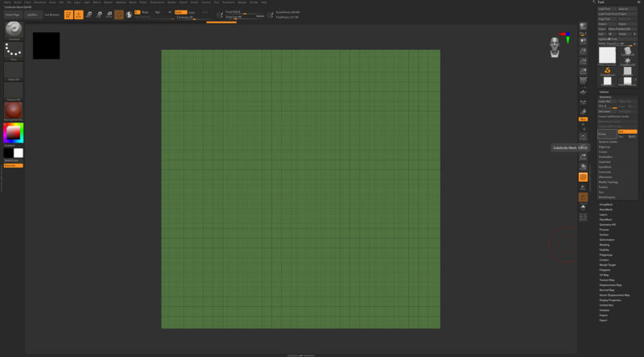Expand the Displacement Map section
Image resolution: width=644 pixels, height=357 pixels.
pos(610,285)
